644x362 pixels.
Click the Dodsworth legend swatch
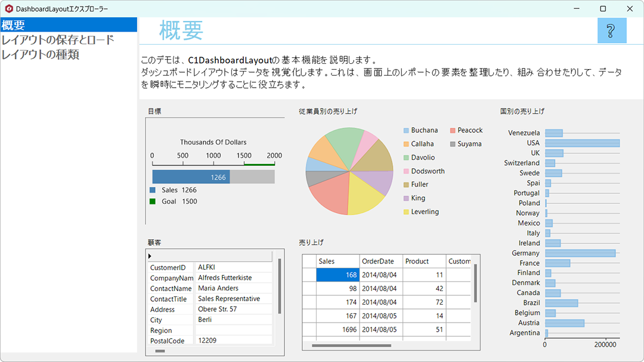pyautogui.click(x=406, y=171)
